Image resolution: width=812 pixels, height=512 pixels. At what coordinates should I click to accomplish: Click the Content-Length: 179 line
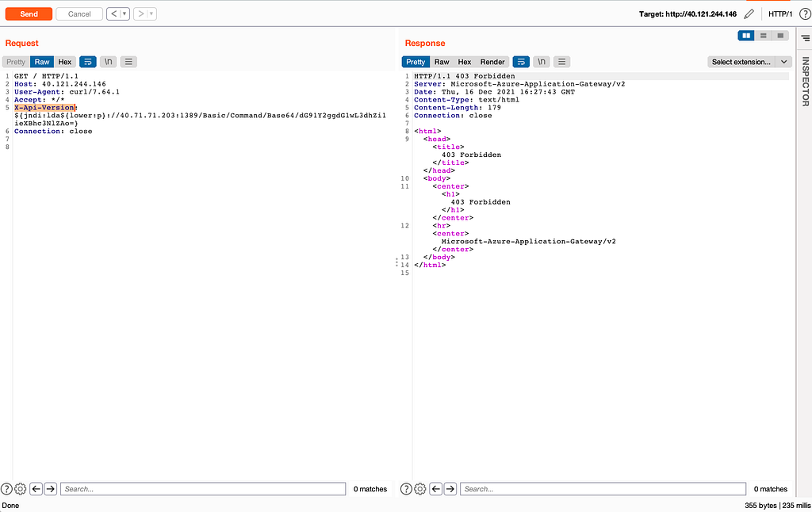pyautogui.click(x=458, y=108)
